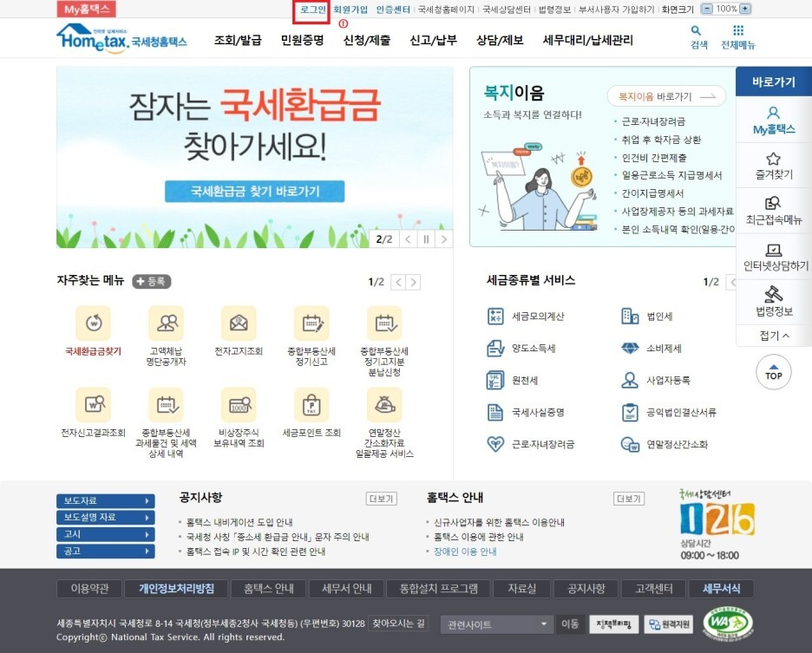Click the TOP scroll-up button
This screenshot has width=812, height=653.
click(774, 372)
